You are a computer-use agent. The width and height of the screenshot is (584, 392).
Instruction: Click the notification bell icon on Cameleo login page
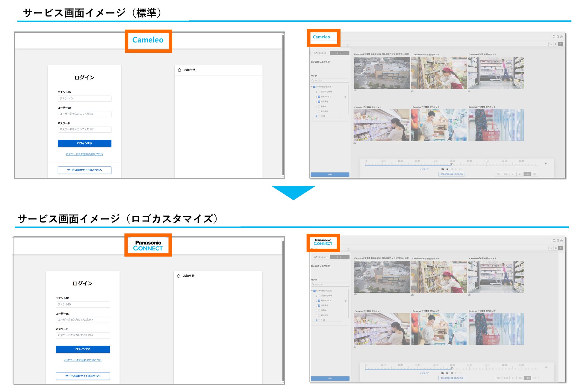(x=179, y=70)
